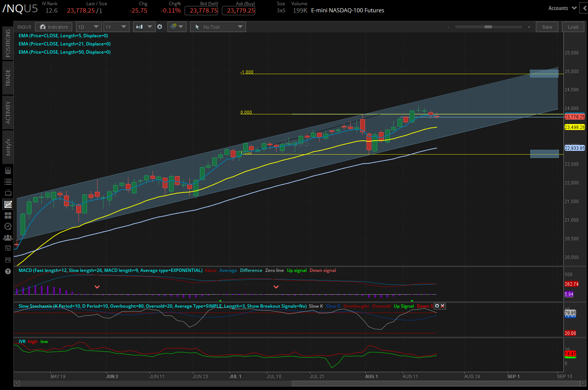Open the 1D aggregation dropdown
Viewport: 588px width, 390px height.
point(89,27)
